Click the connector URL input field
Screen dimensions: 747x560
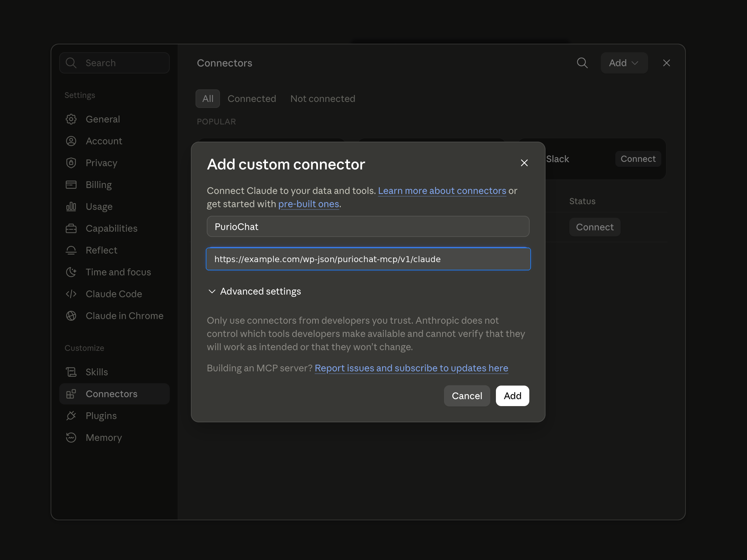368,259
